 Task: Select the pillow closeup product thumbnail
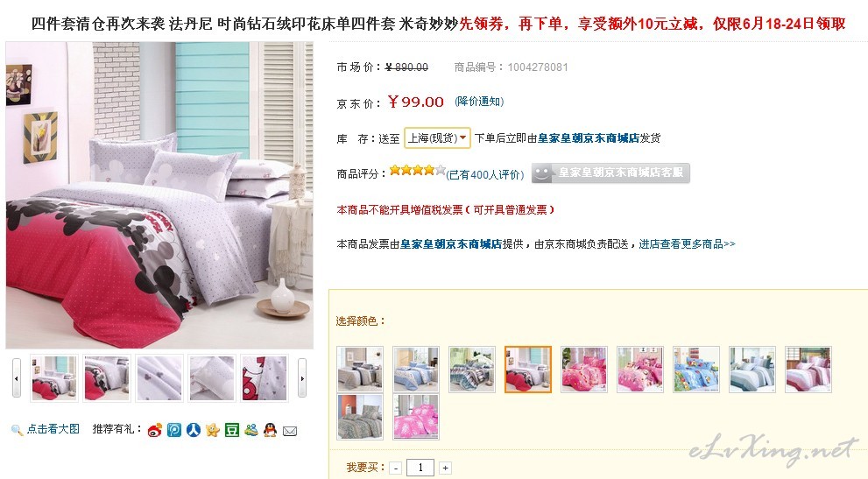tap(212, 377)
